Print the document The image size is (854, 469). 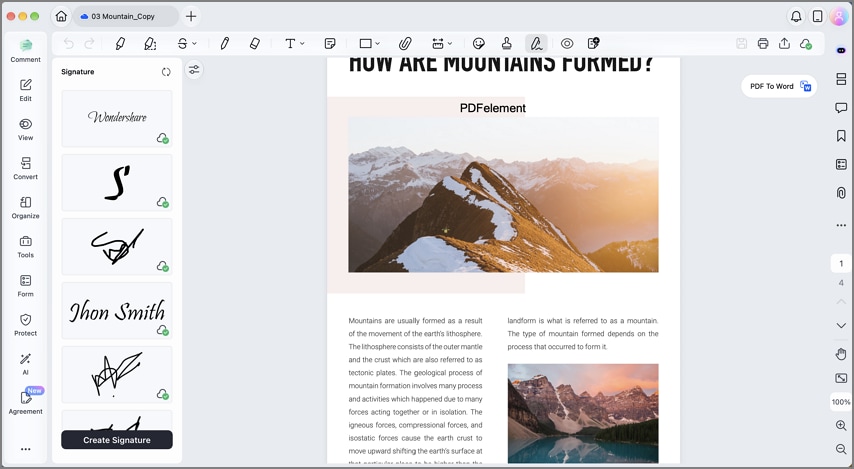pyautogui.click(x=763, y=44)
